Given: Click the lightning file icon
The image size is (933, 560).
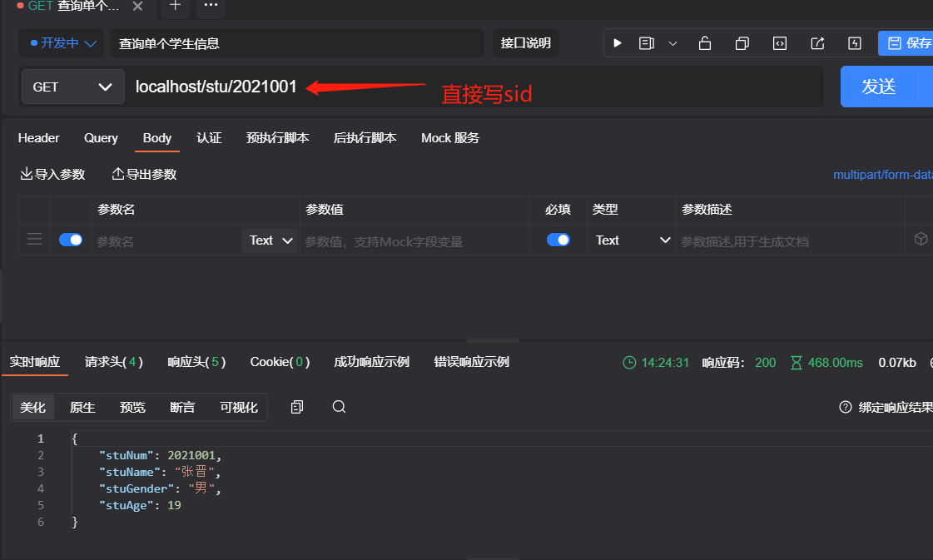Looking at the screenshot, I should (855, 42).
